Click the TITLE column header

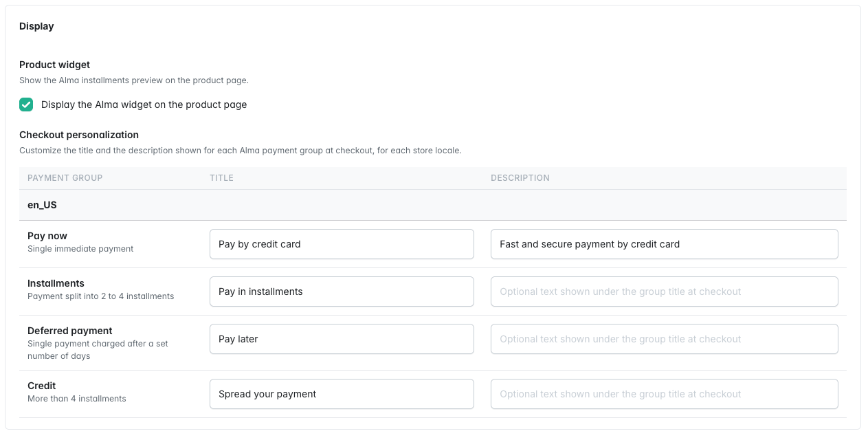(221, 178)
